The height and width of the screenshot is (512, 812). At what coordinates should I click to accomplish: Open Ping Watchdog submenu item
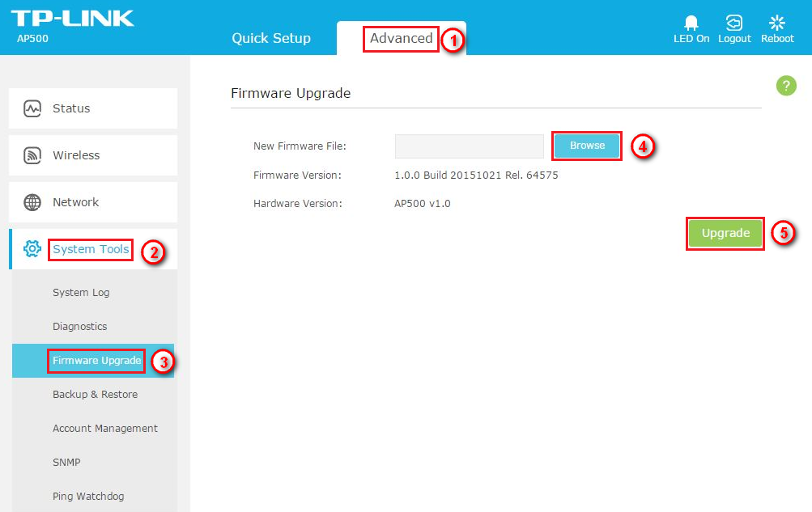point(88,497)
